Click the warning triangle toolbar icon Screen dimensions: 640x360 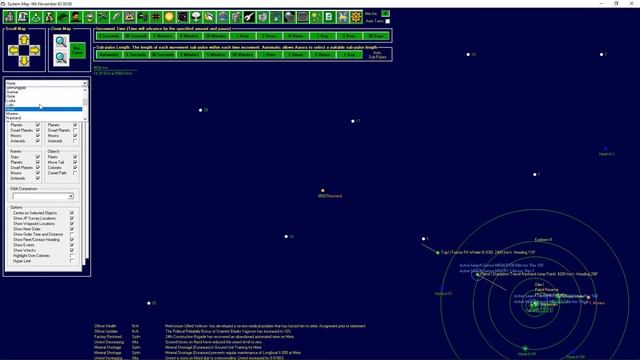(x=129, y=17)
